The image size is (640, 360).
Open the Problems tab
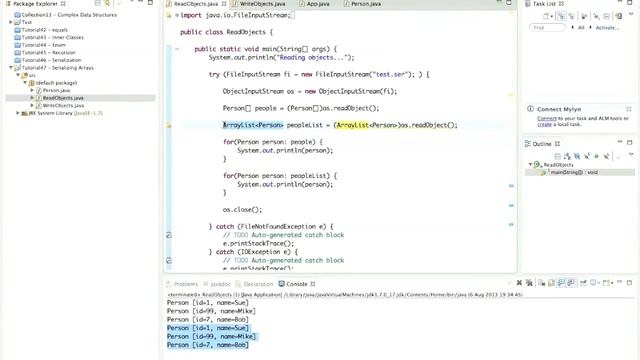point(182,284)
